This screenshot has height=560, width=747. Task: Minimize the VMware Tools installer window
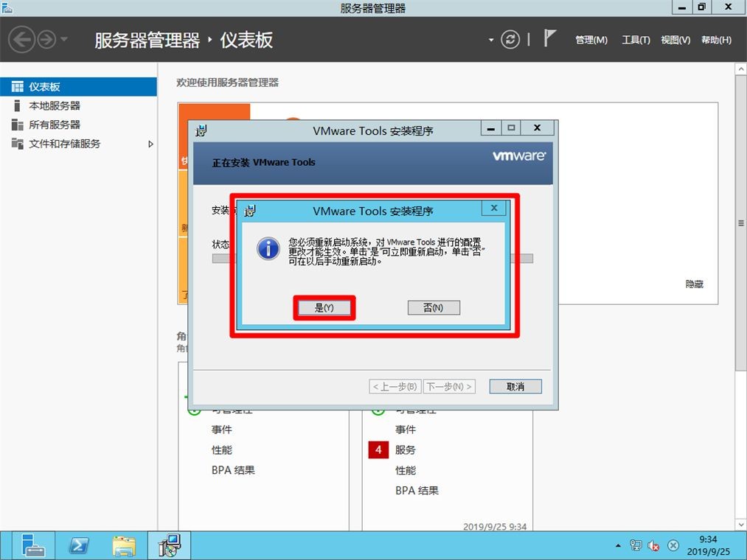[490, 128]
